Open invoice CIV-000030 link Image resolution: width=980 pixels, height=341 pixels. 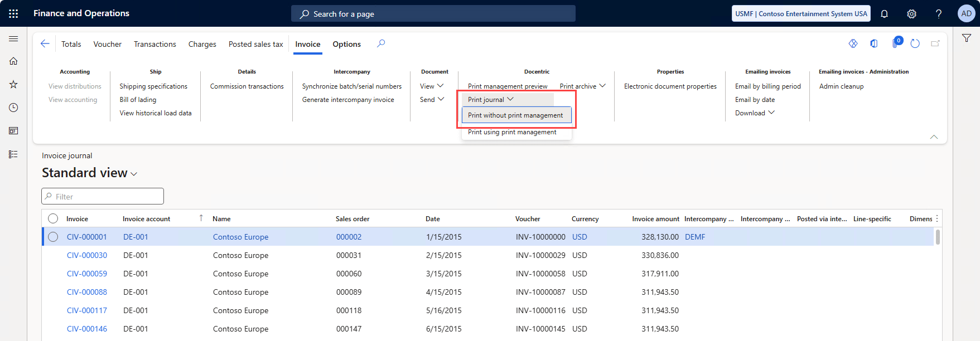click(x=87, y=255)
